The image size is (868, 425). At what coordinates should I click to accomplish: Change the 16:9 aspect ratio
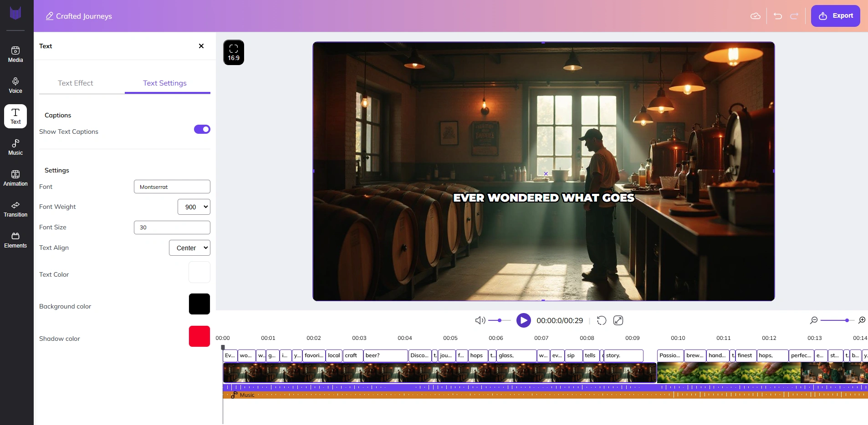pos(234,52)
